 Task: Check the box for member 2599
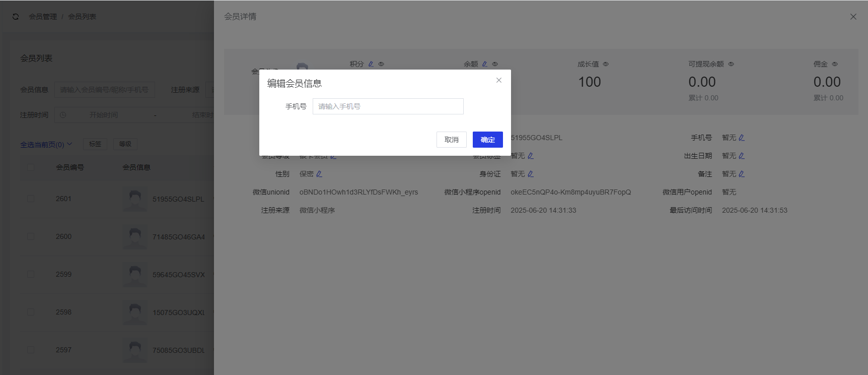pos(31,274)
